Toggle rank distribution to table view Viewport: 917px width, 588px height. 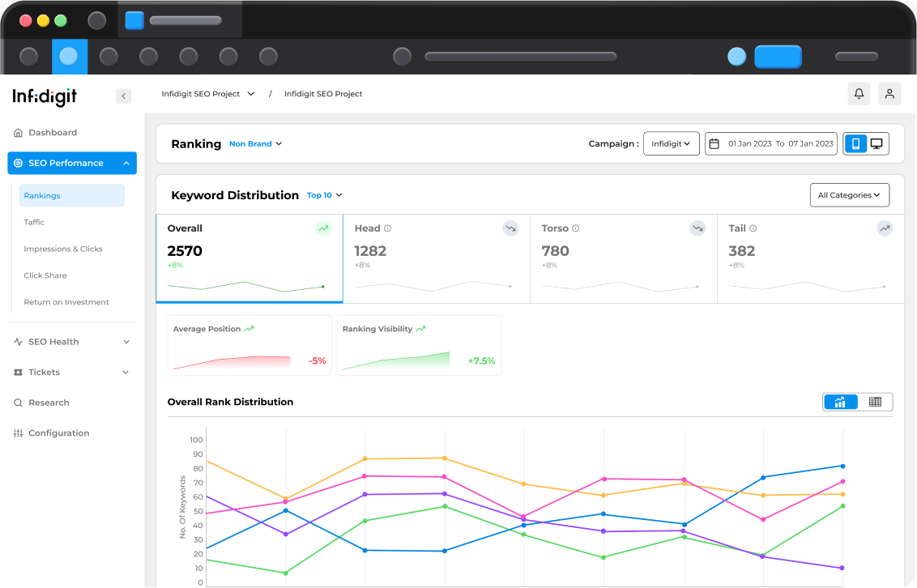pos(875,402)
